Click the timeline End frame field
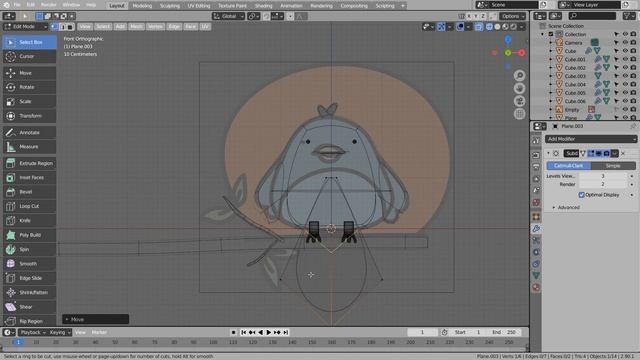640x360 pixels. click(x=504, y=333)
